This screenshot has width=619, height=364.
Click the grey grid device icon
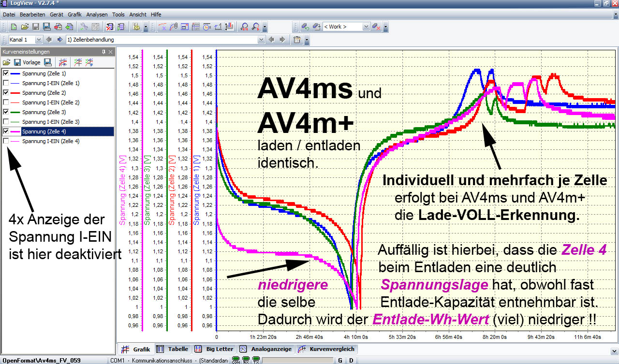tap(95, 27)
